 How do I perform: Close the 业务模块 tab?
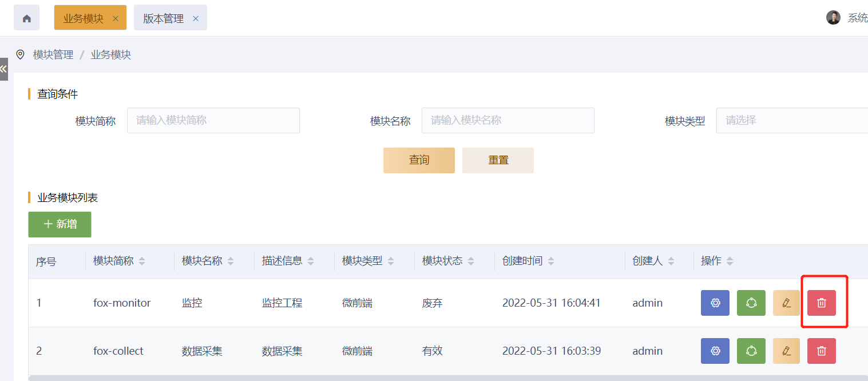coord(116,18)
